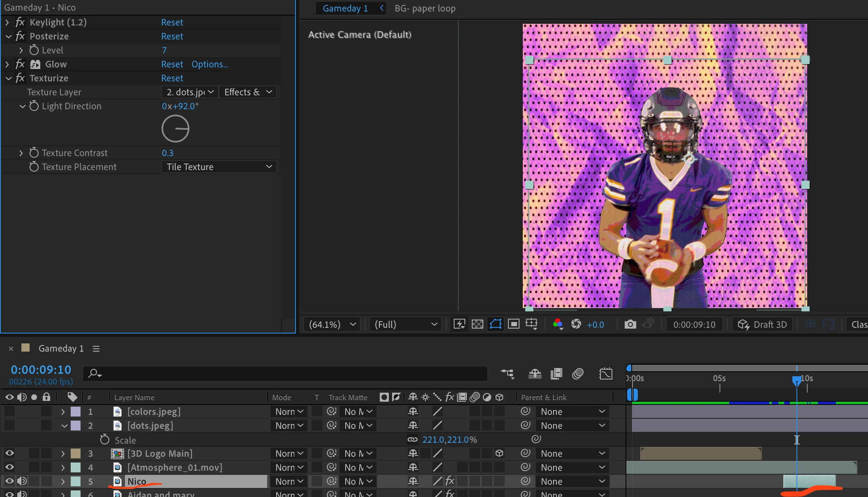Viewport: 868px width, 497px height.
Task: Open the show channel color icon
Action: tap(558, 324)
